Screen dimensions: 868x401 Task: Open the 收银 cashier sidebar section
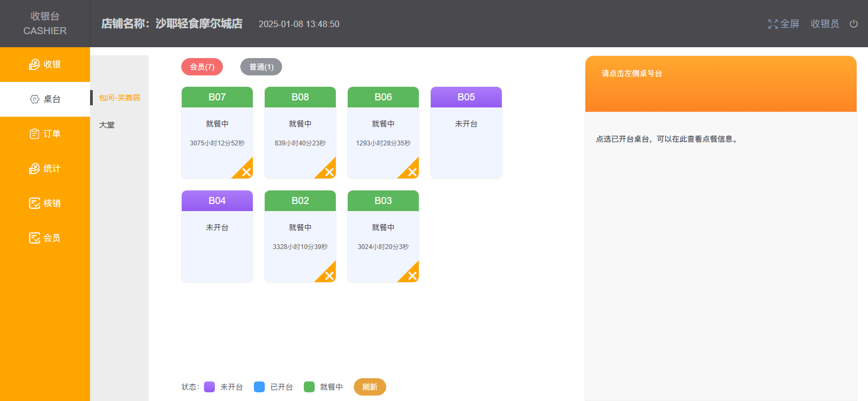point(45,65)
